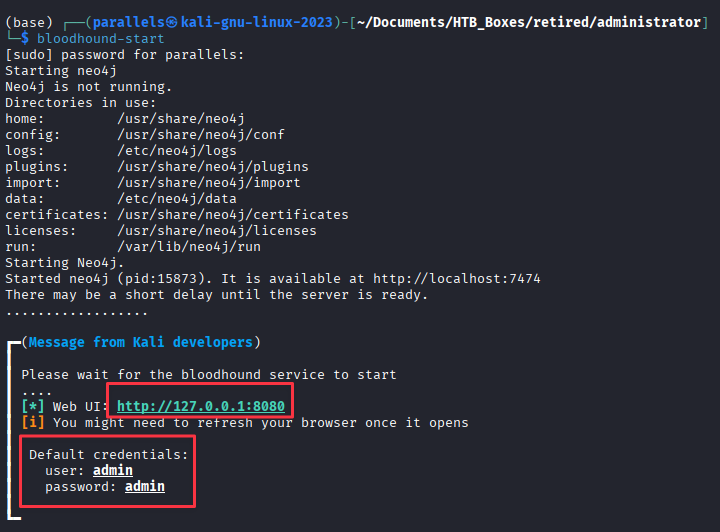Click the sudo password prompt line
This screenshot has width=720, height=532.
click(x=124, y=55)
